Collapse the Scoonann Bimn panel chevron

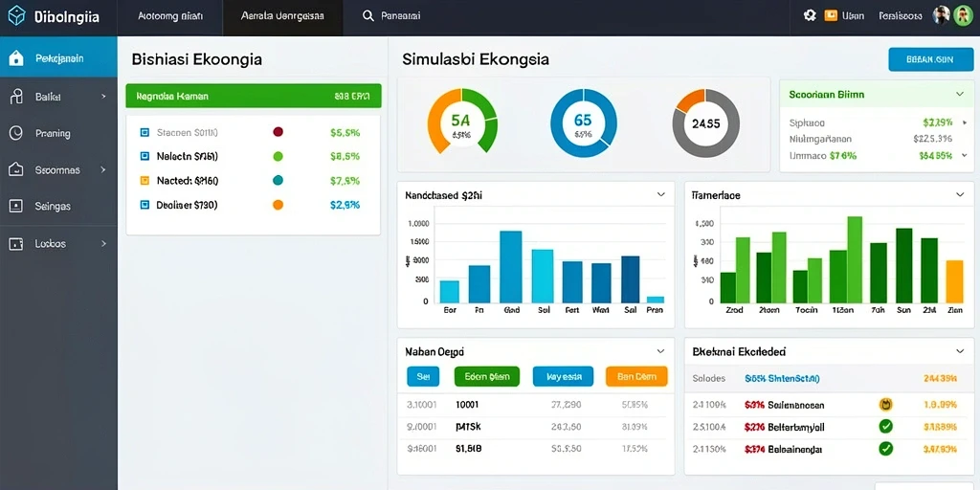(960, 95)
